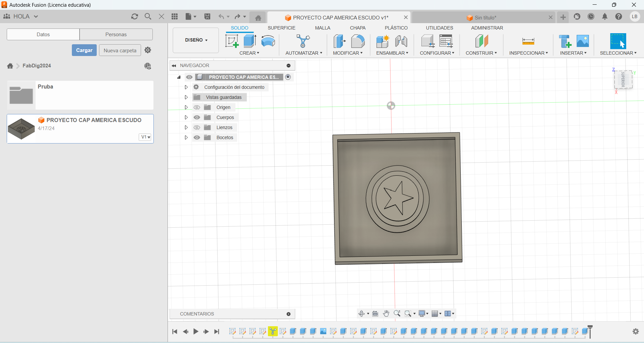Go to the Home tab icon
The height and width of the screenshot is (343, 644).
[258, 18]
